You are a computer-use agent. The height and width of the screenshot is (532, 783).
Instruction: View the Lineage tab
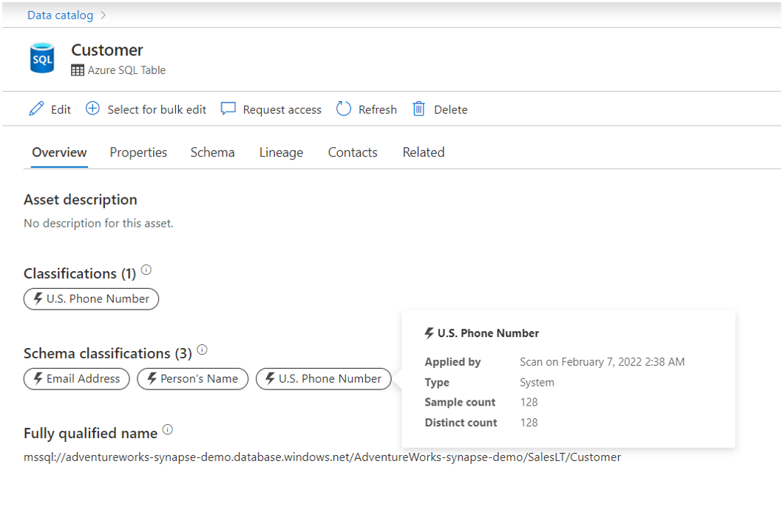coord(281,152)
